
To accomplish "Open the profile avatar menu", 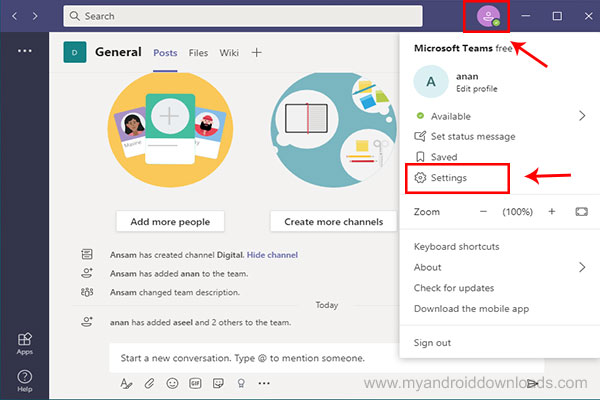I will [x=488, y=16].
